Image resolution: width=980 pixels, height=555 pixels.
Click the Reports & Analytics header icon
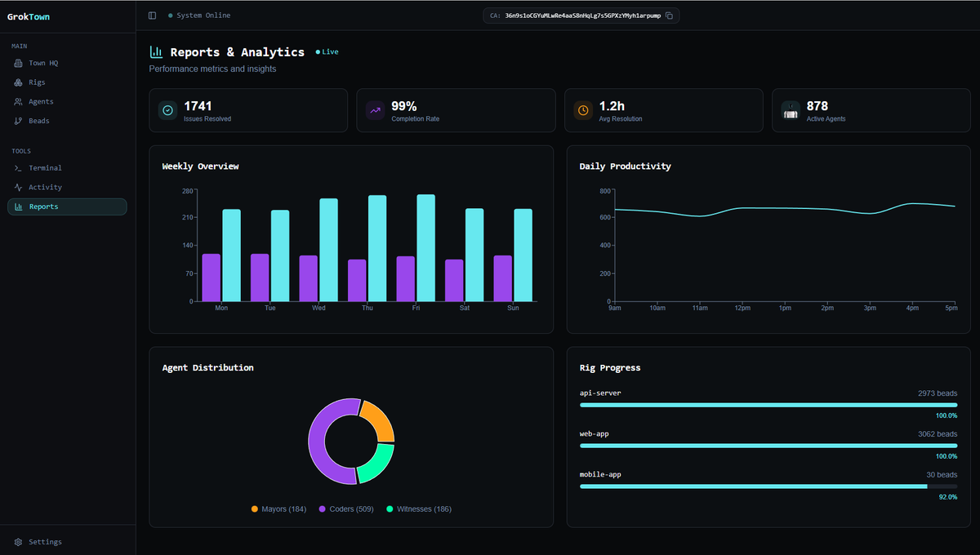[156, 52]
